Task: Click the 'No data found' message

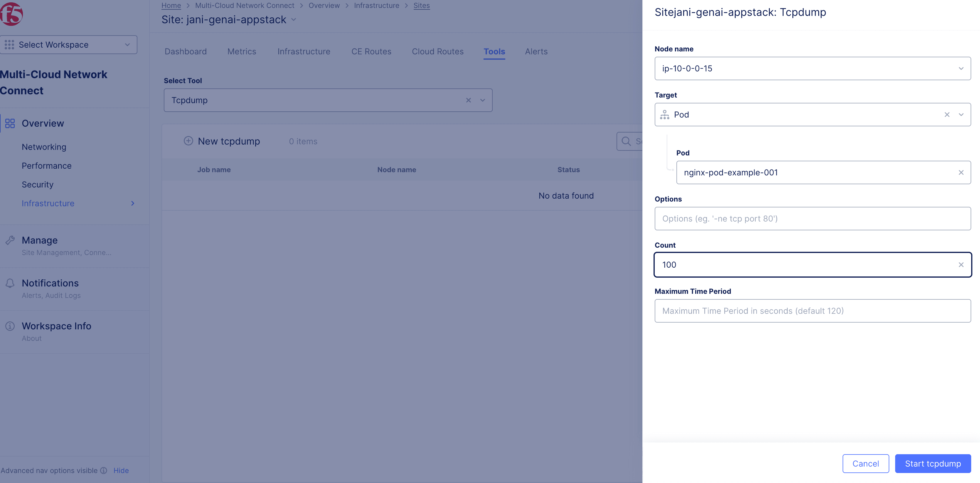Action: [x=566, y=196]
